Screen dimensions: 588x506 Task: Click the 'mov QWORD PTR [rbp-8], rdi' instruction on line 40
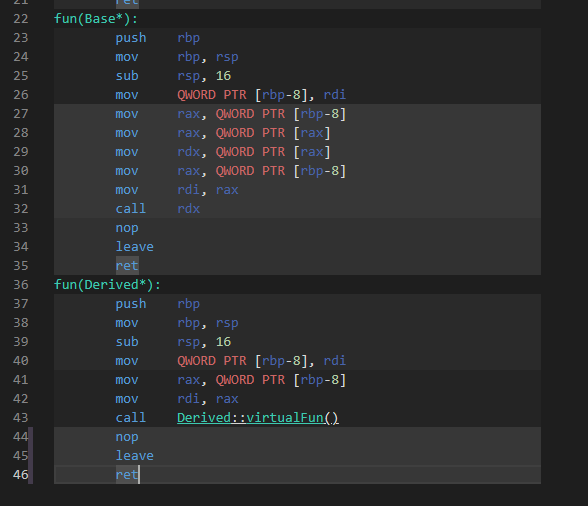[231, 361]
